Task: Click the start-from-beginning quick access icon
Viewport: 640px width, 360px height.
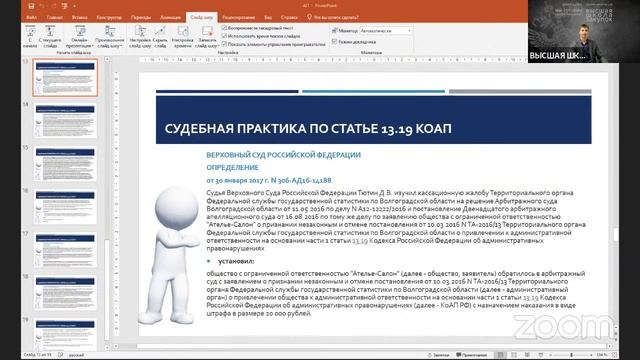Action: (x=64, y=6)
